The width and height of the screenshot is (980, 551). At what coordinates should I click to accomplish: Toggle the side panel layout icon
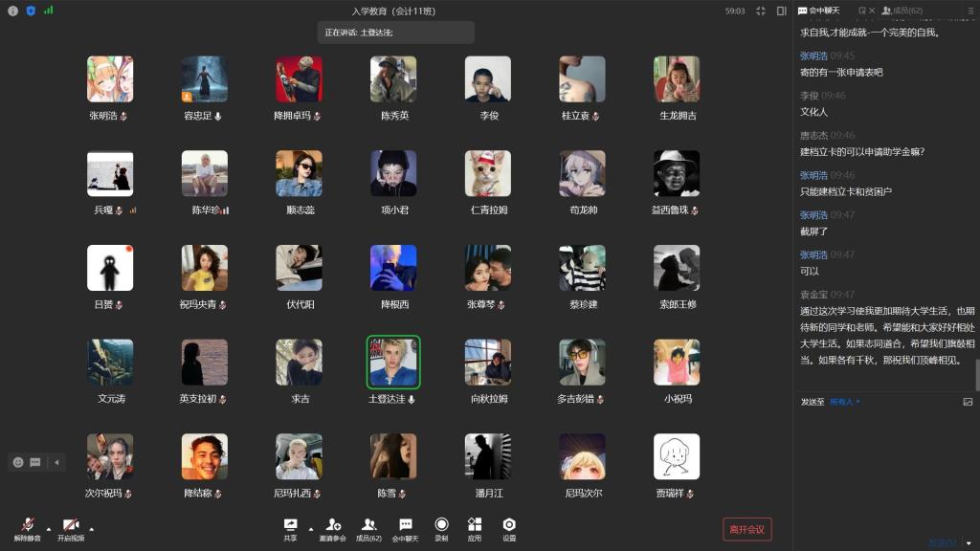pos(782,11)
